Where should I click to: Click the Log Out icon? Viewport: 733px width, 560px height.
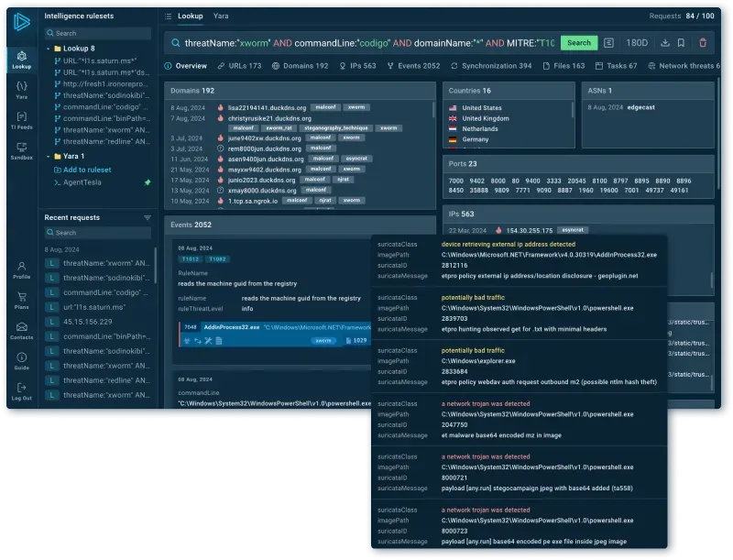click(x=21, y=390)
